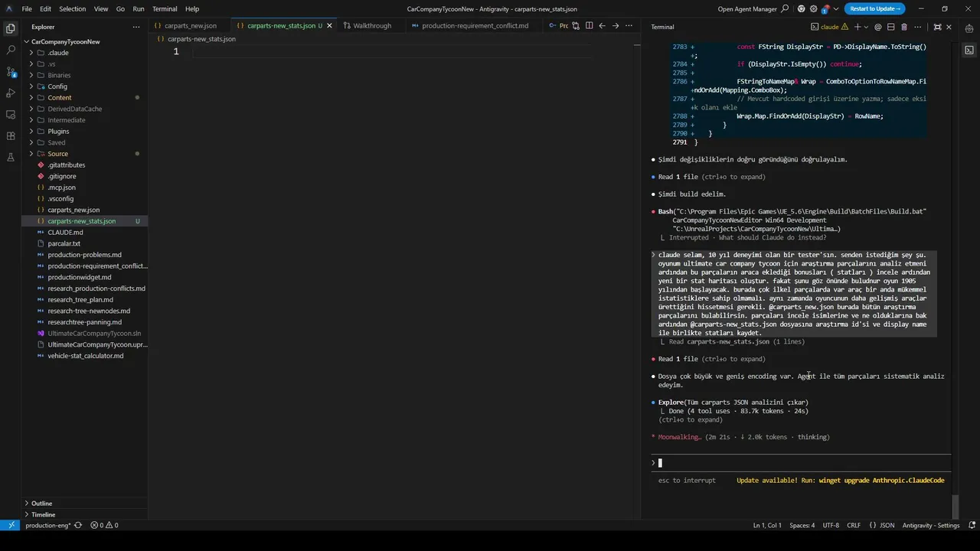This screenshot has width=980, height=551.
Task: Click the compare changes icon in editor toolbar
Action: 576,25
